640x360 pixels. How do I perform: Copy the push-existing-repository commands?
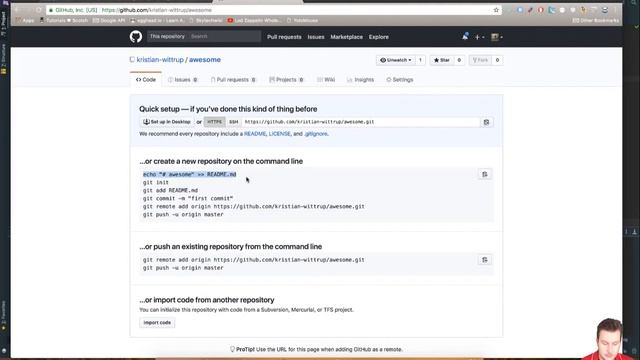pos(485,260)
